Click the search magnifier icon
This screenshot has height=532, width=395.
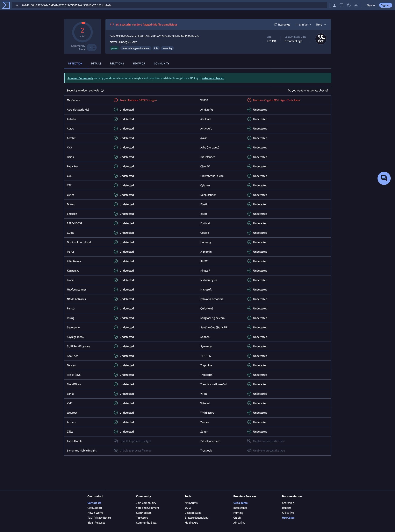point(17,5)
